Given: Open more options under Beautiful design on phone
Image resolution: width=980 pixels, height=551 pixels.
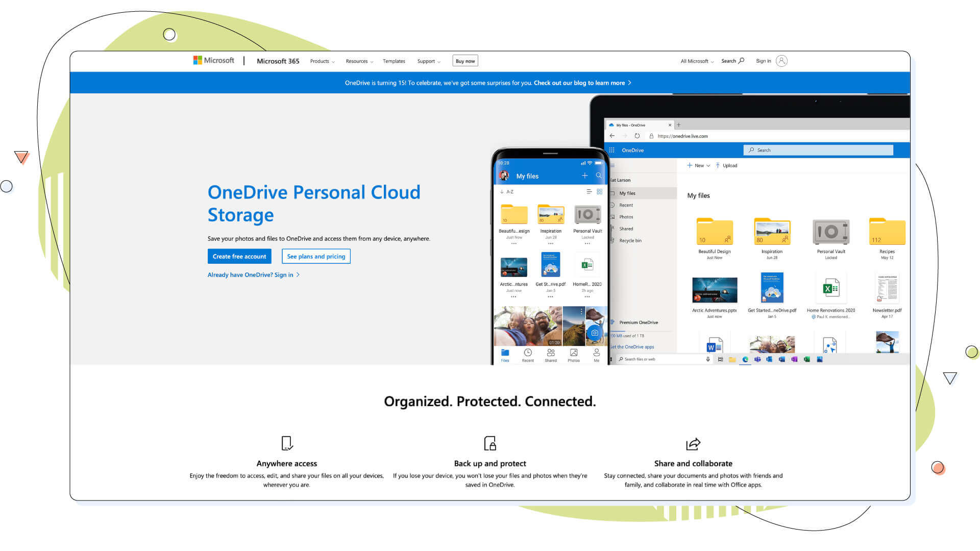Looking at the screenshot, I should coord(513,244).
